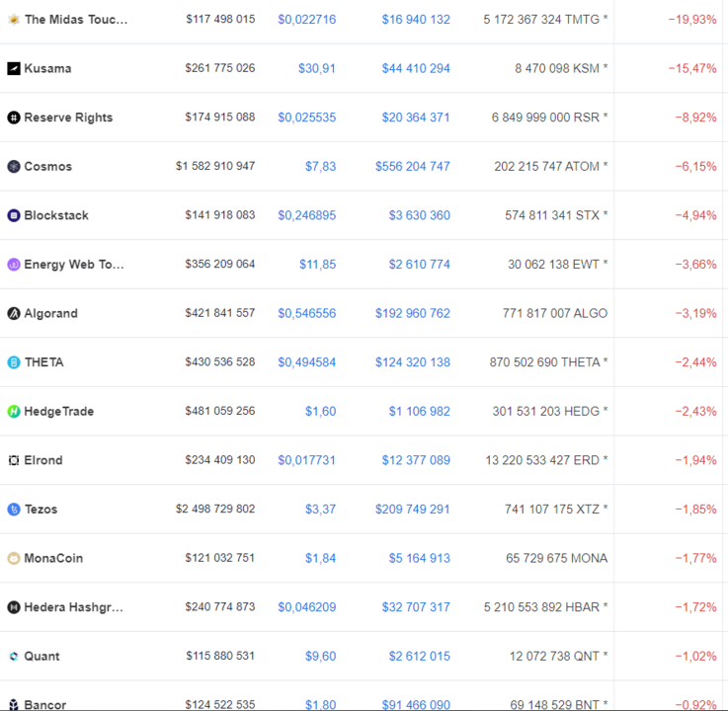Click Quant volume $2 612 015
Viewport: 728px width, 711px height.
pos(419,656)
